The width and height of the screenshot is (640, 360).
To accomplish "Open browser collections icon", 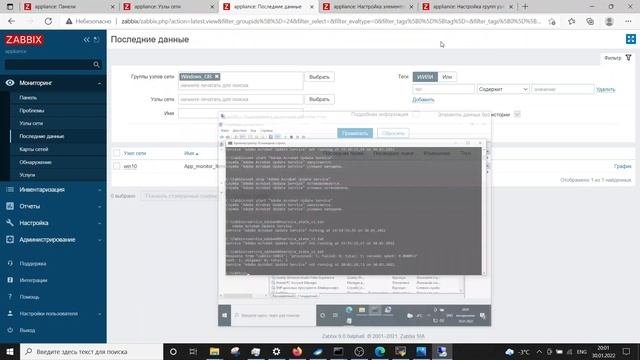I will click(590, 21).
